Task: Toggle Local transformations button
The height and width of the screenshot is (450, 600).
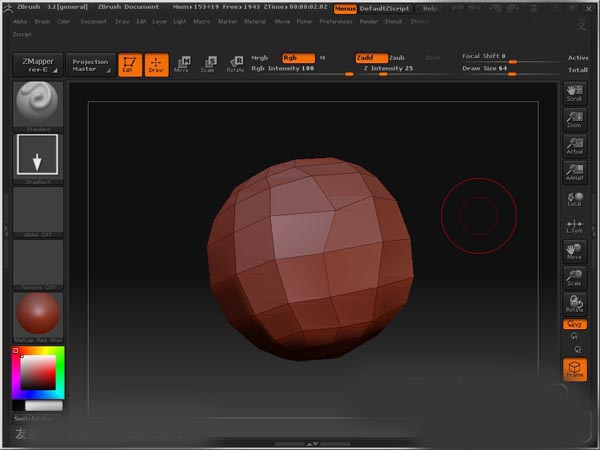Action: pyautogui.click(x=574, y=199)
